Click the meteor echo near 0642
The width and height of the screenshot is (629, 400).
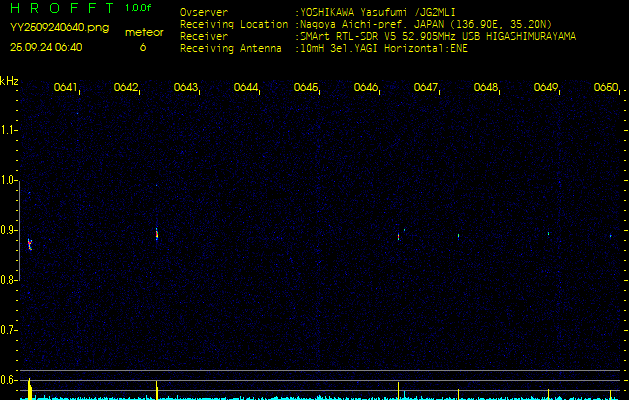(x=157, y=234)
